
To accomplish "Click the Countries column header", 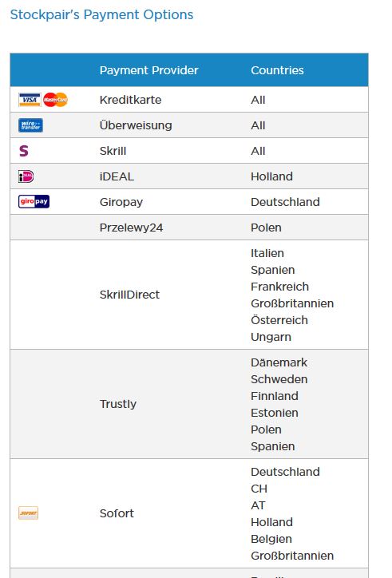I will (x=277, y=70).
